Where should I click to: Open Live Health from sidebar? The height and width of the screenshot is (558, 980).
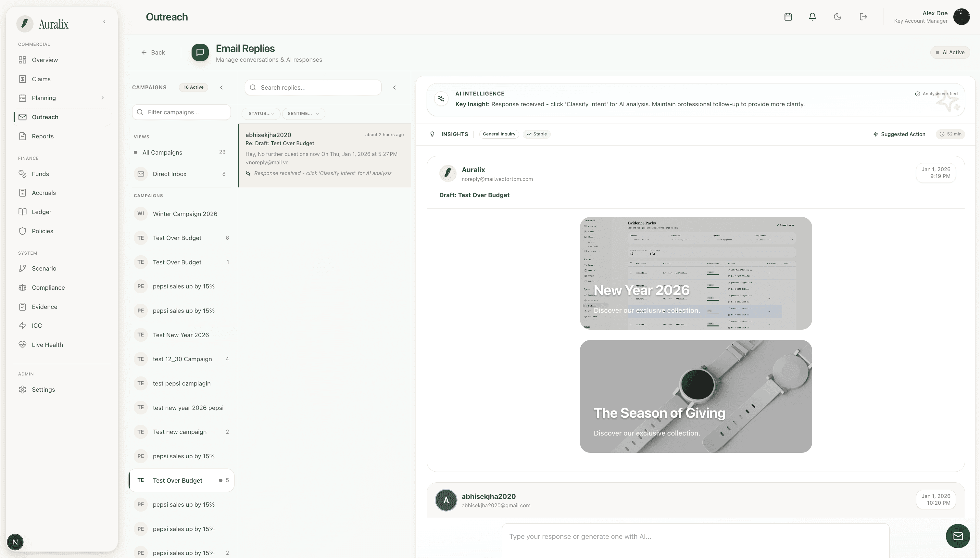47,345
